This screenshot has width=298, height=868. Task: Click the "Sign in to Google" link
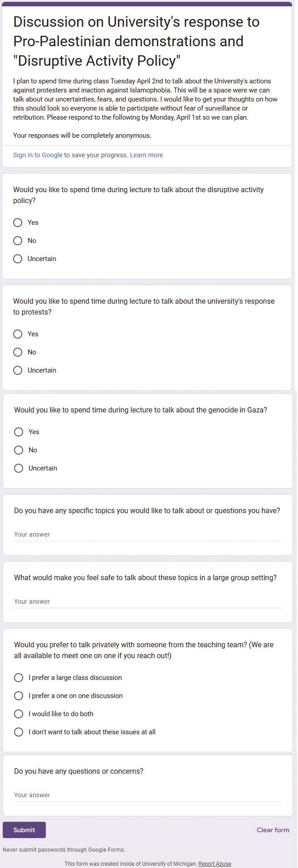pos(38,155)
